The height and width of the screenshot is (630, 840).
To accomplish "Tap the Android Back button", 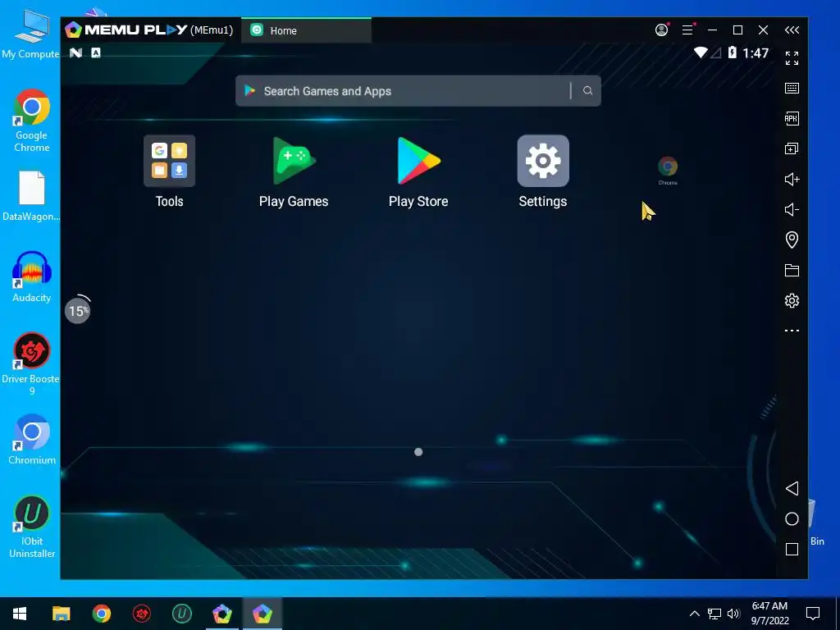I will tap(792, 488).
